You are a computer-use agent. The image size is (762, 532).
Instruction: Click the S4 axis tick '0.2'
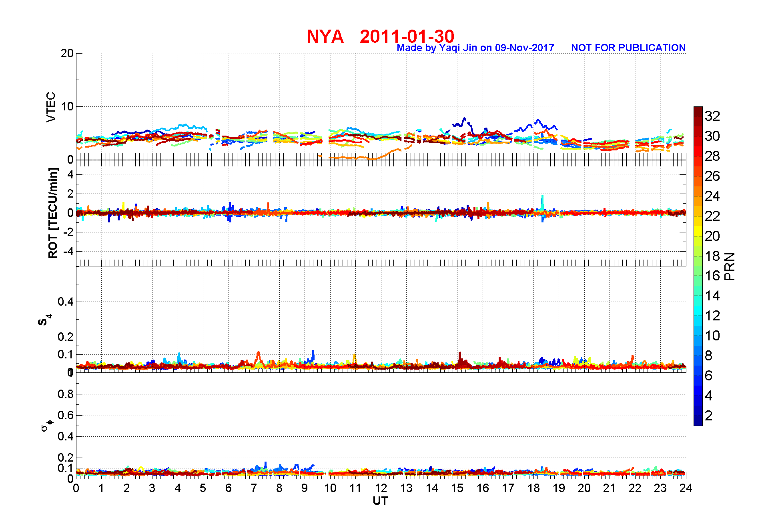[66, 337]
